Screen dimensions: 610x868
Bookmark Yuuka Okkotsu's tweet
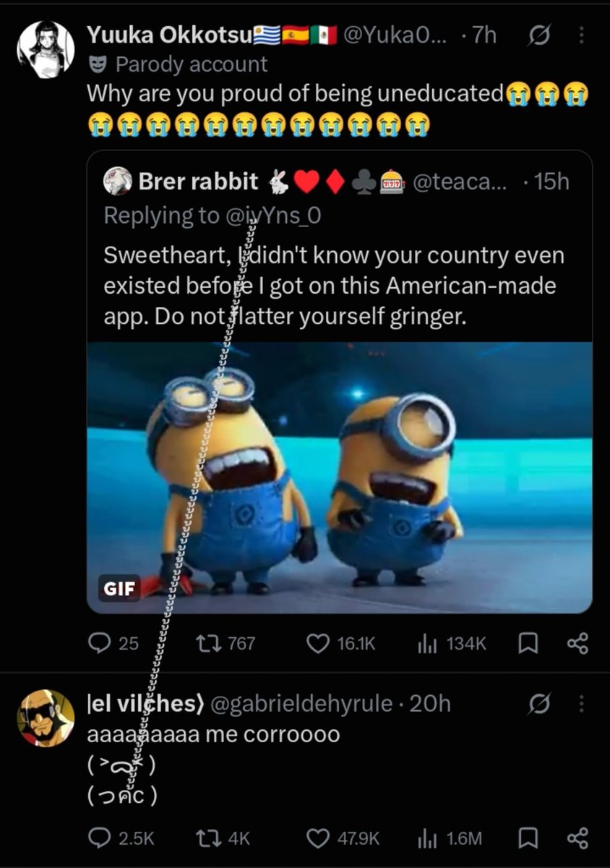pyautogui.click(x=528, y=642)
